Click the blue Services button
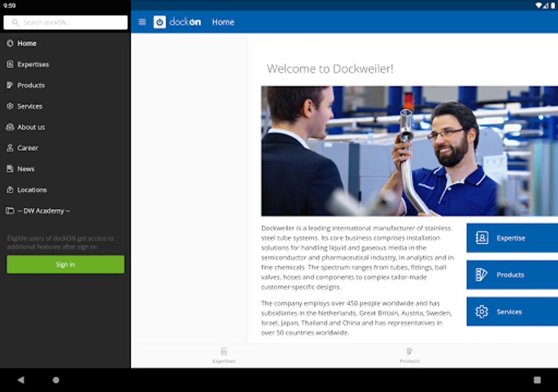 512,311
